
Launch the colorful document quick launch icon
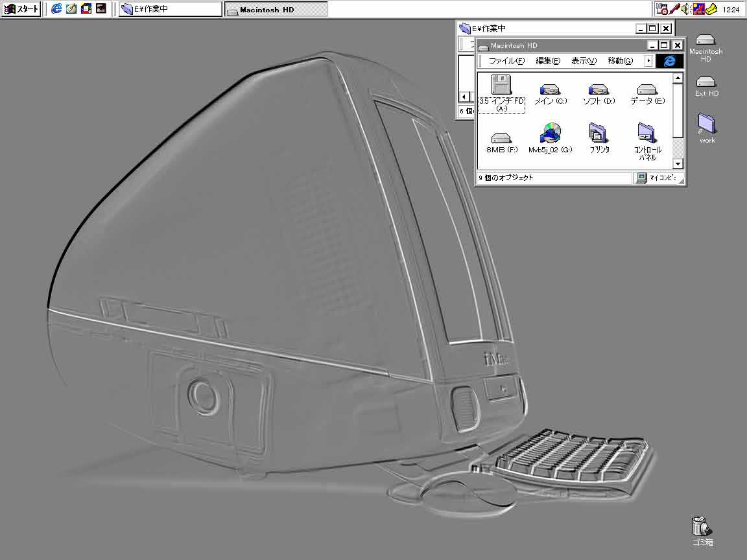click(x=86, y=8)
